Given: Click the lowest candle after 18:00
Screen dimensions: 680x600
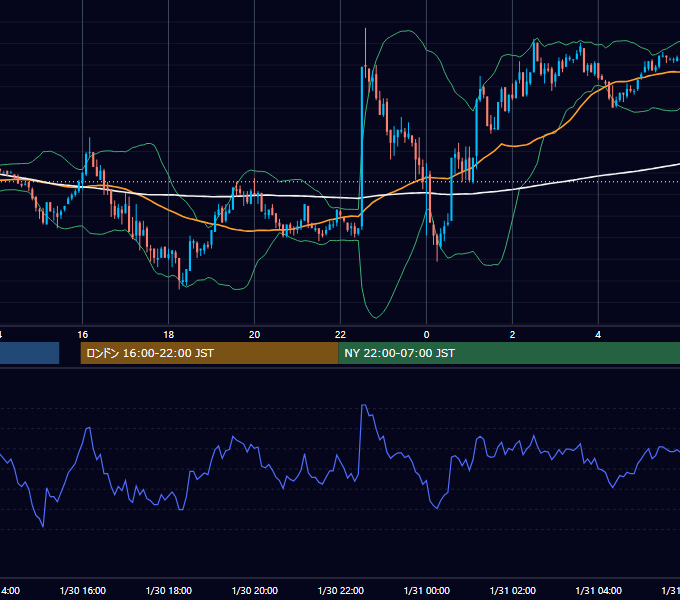Looking at the screenshot, I should point(180,273).
